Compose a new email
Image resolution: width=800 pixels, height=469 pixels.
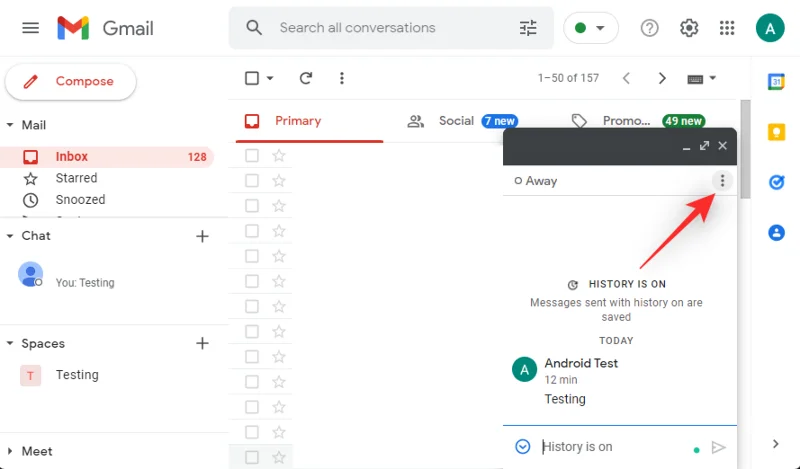tap(71, 81)
